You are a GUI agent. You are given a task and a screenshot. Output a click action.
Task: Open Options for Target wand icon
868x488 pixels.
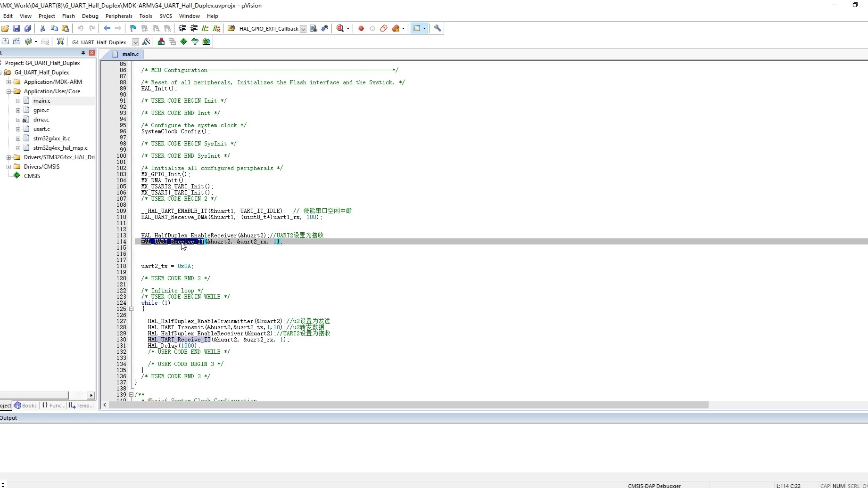coord(146,41)
